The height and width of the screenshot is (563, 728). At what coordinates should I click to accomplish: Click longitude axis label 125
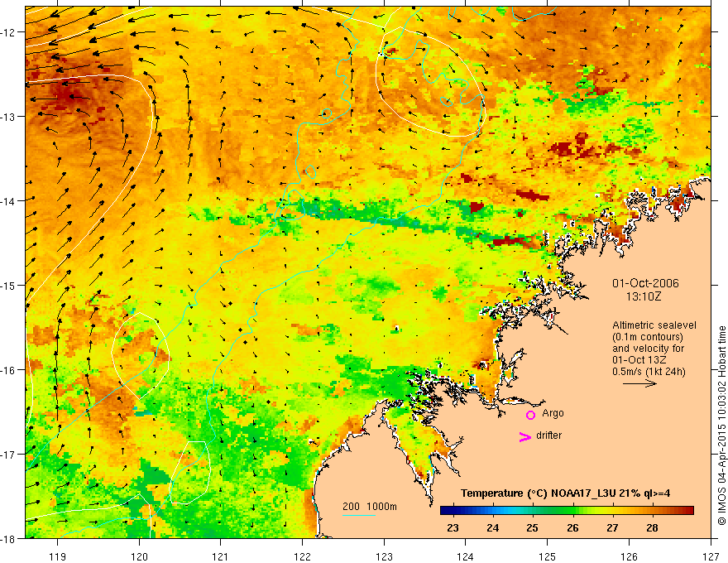pyautogui.click(x=548, y=556)
